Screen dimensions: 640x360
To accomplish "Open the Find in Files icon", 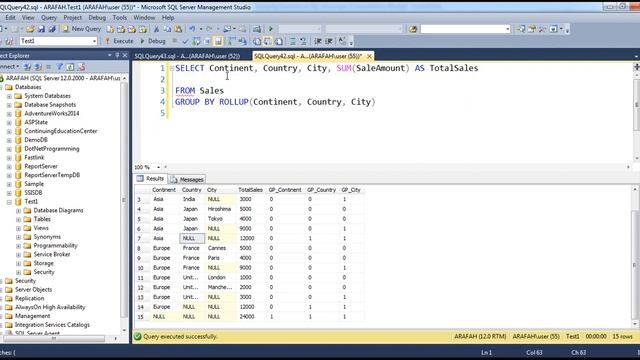I will 413,29.
